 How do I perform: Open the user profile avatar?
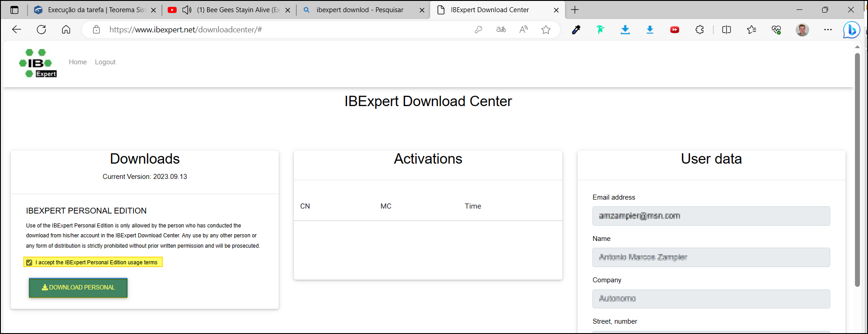click(x=802, y=30)
